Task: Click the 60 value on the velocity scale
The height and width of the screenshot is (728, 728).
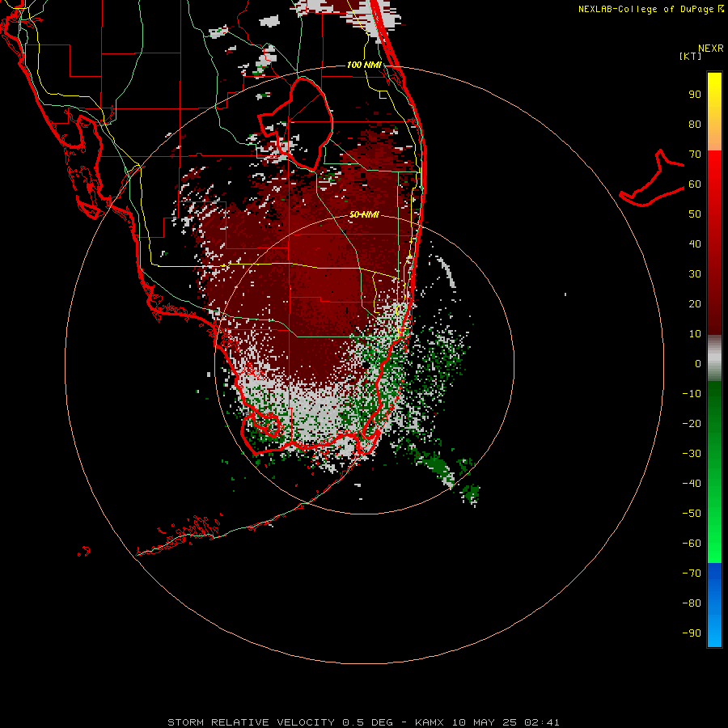Action: 695,184
